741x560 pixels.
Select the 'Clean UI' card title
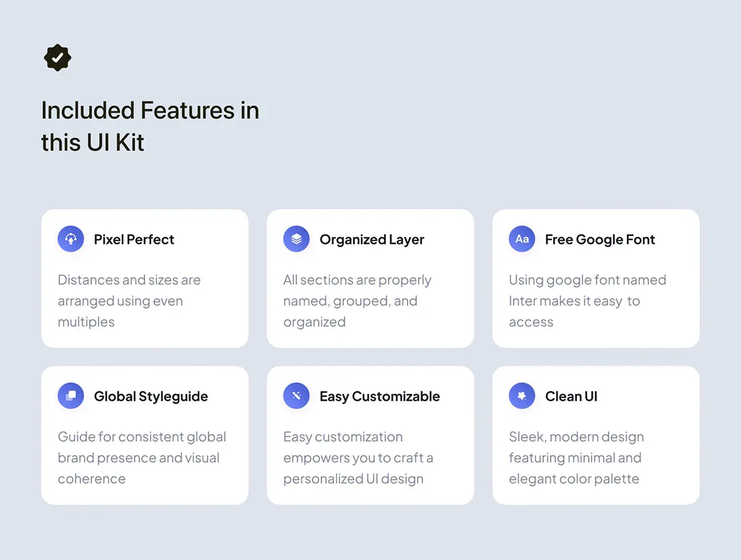571,396
